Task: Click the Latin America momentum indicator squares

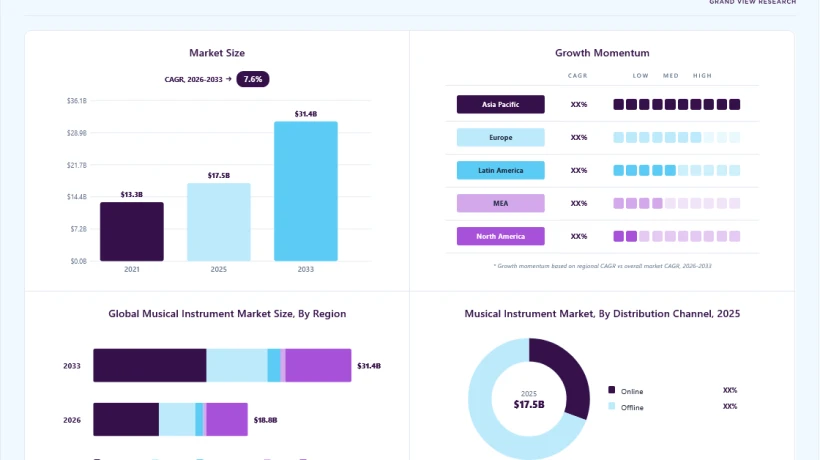Action: point(677,170)
